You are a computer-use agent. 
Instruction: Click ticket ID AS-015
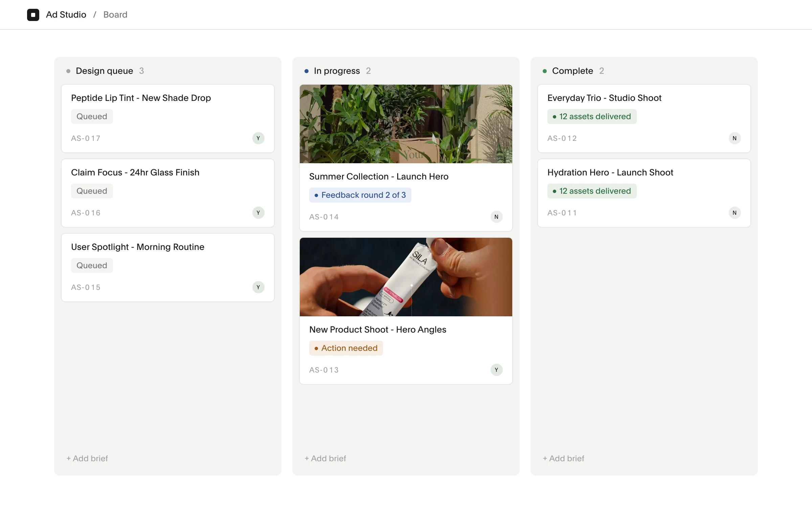(x=86, y=287)
